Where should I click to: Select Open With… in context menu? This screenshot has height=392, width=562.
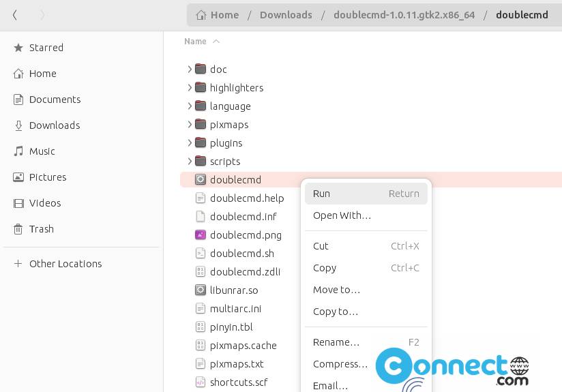click(x=366, y=215)
